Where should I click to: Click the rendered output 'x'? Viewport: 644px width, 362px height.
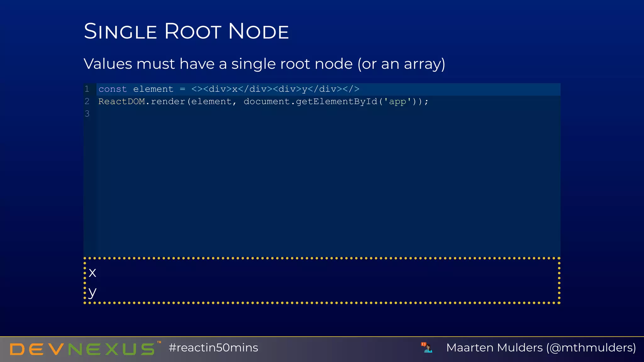[92, 272]
